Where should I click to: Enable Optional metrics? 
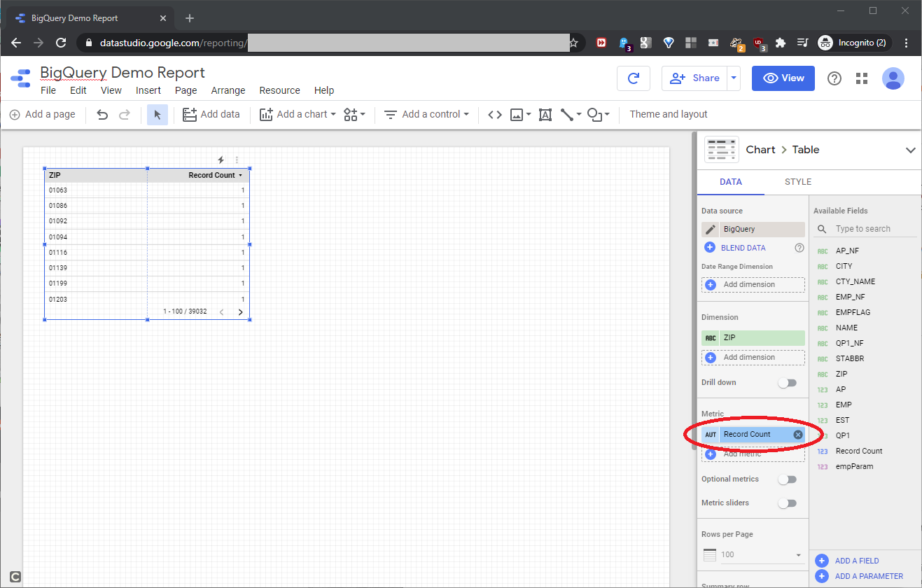click(x=788, y=479)
